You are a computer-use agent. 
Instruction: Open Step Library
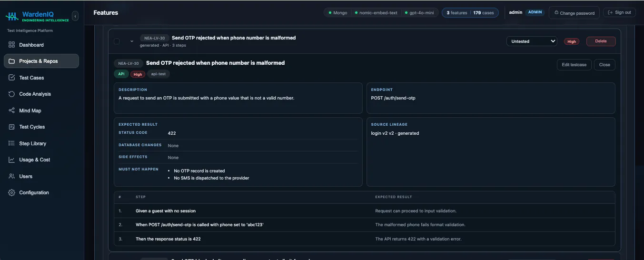coord(41,143)
